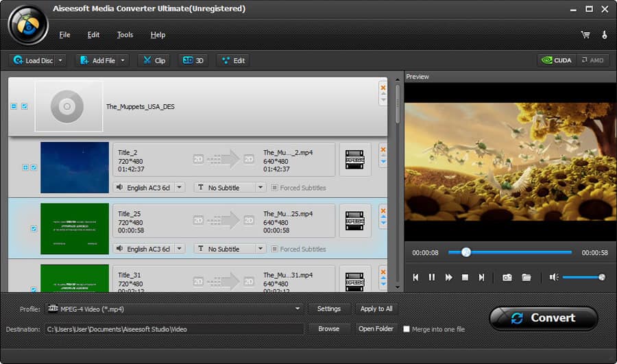Click the preview seek bar
The width and height of the screenshot is (617, 364).
click(x=510, y=252)
